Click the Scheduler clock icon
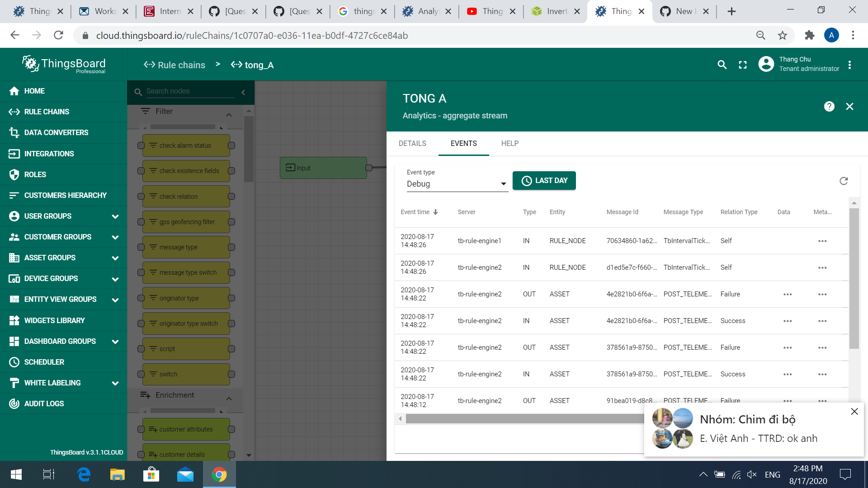Viewport: 868px width, 488px height. point(14,362)
